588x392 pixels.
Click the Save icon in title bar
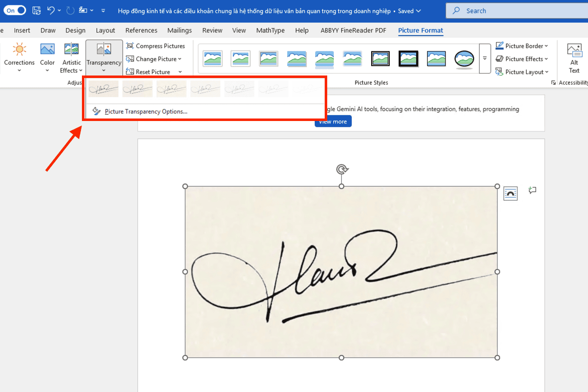[x=36, y=10]
